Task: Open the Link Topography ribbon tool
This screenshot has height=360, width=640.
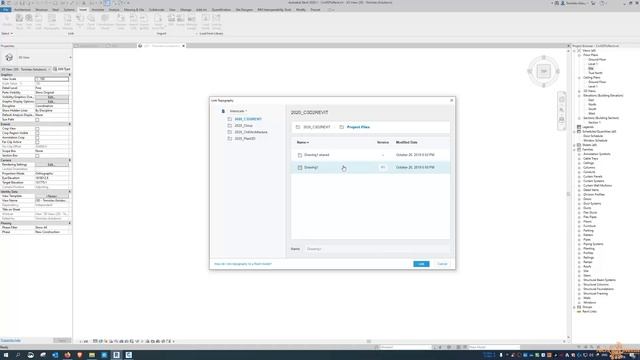Action: coord(51,21)
